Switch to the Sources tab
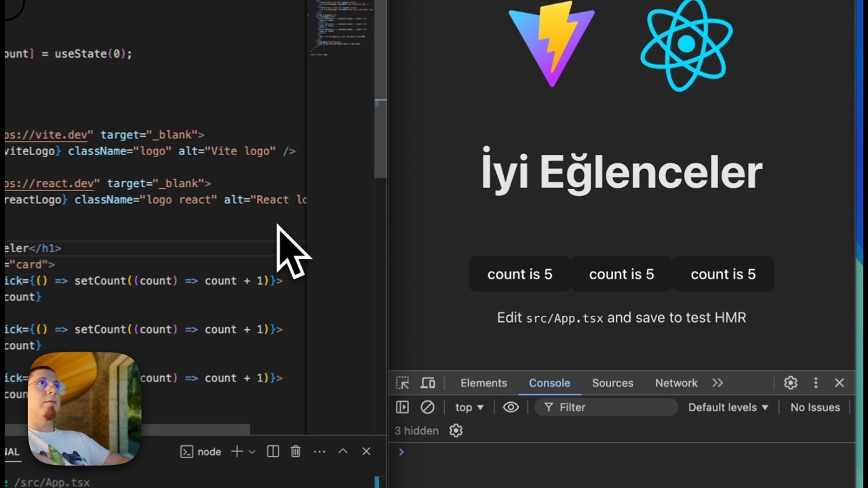 [x=612, y=383]
